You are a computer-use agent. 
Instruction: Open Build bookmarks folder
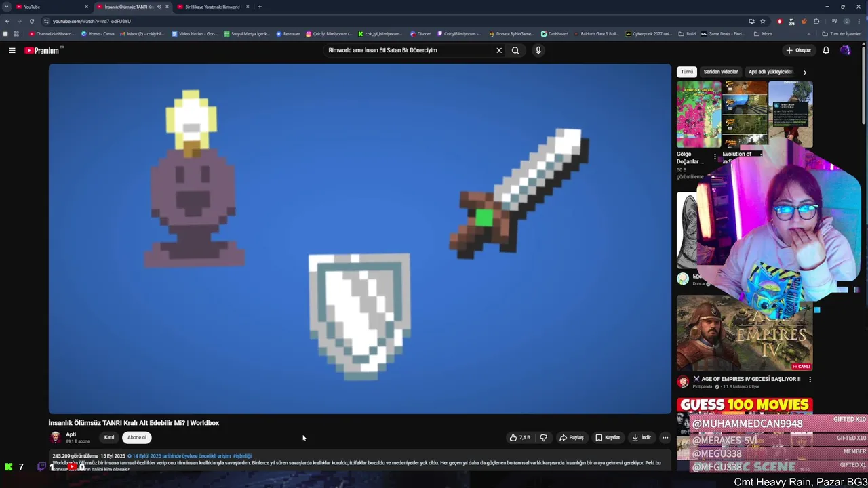pyautogui.click(x=687, y=34)
